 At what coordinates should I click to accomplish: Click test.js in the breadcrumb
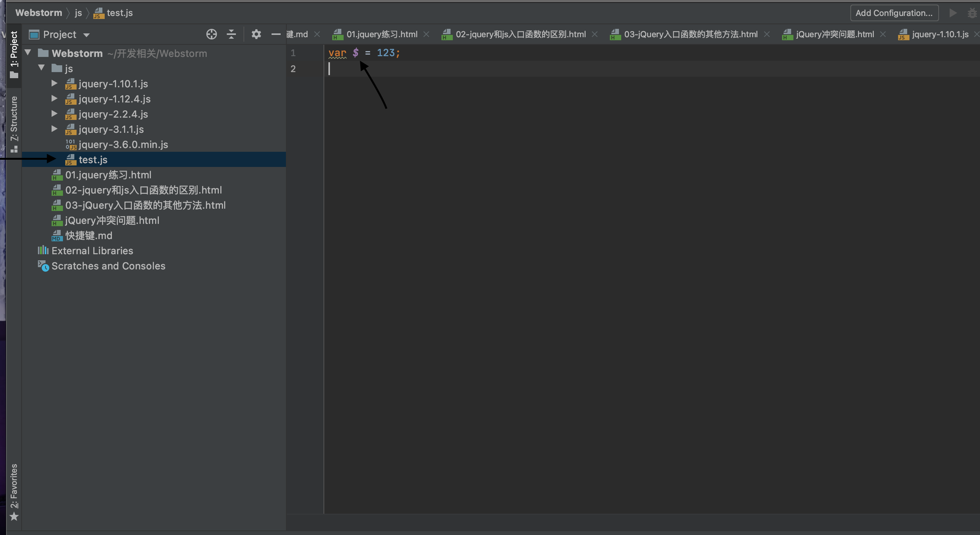pos(119,13)
